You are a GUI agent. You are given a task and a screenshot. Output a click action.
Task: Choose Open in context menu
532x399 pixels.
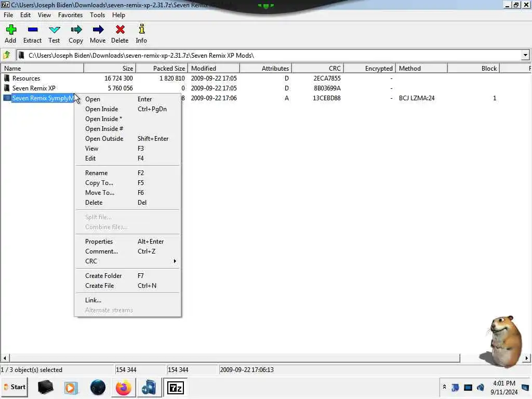[128, 99]
